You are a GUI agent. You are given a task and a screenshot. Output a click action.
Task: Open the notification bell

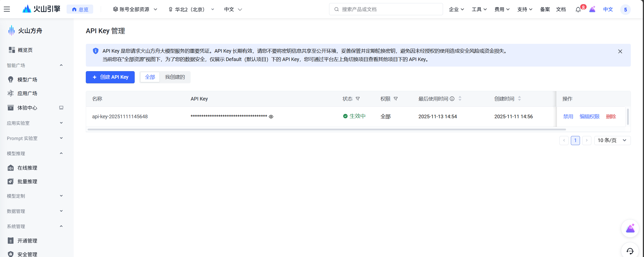578,10
